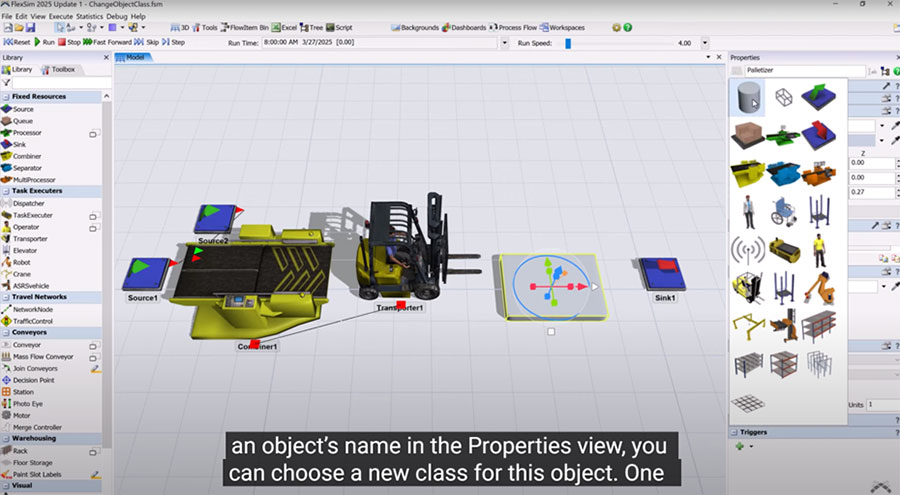Select the wireless antenna class icon
900x495 pixels.
click(749, 249)
